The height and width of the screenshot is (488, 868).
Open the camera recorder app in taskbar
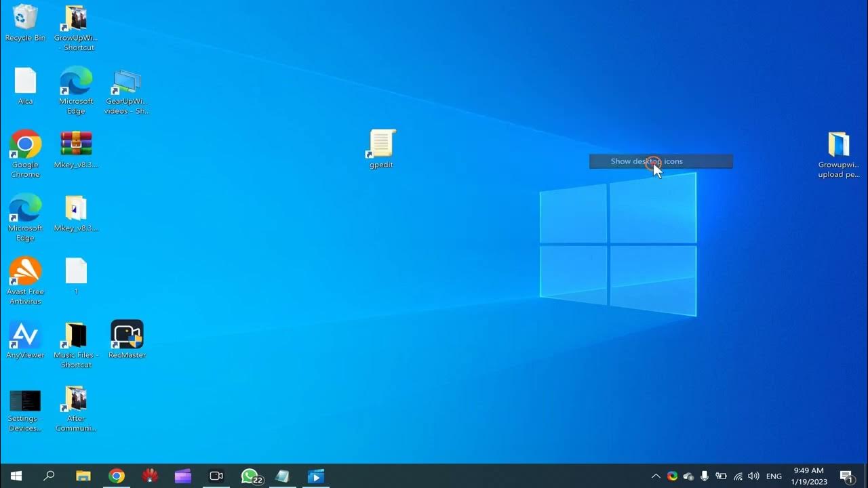click(x=216, y=476)
